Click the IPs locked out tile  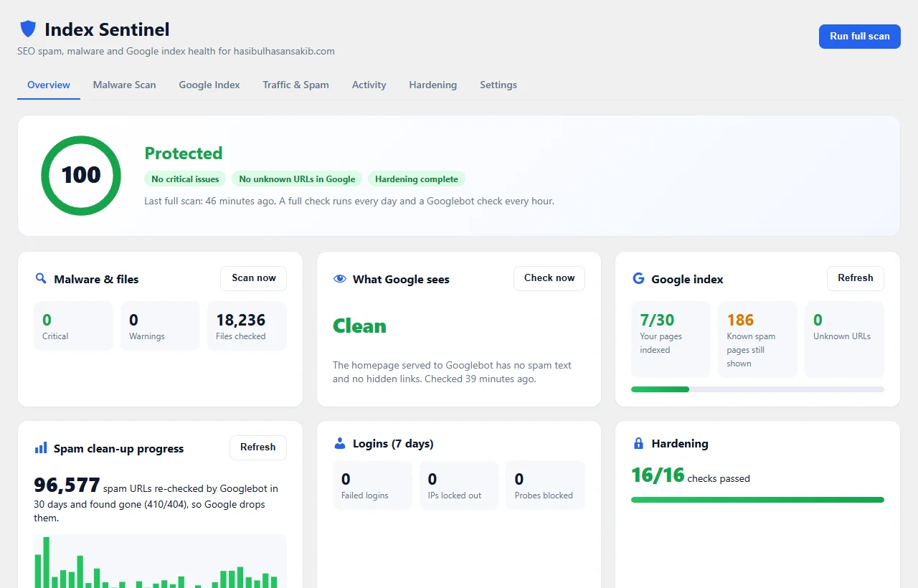(459, 485)
